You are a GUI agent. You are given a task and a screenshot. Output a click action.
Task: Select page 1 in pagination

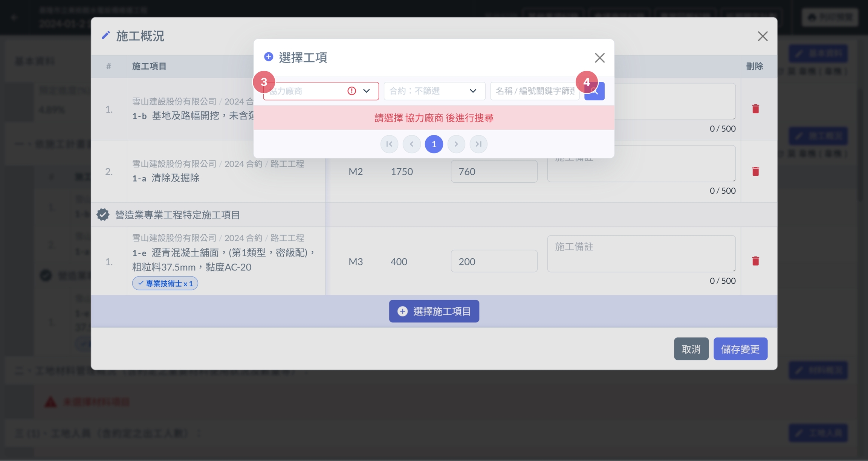tap(434, 144)
